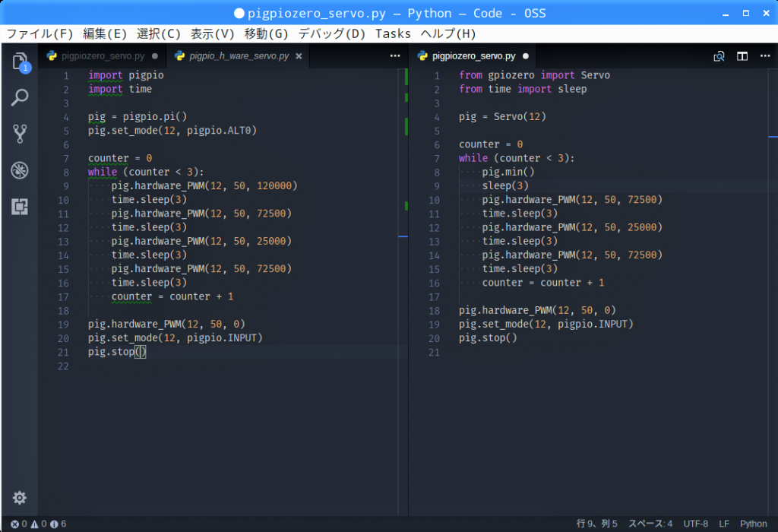The height and width of the screenshot is (532, 778).
Task: Open the Explorer view in activity bar
Action: (x=20, y=61)
